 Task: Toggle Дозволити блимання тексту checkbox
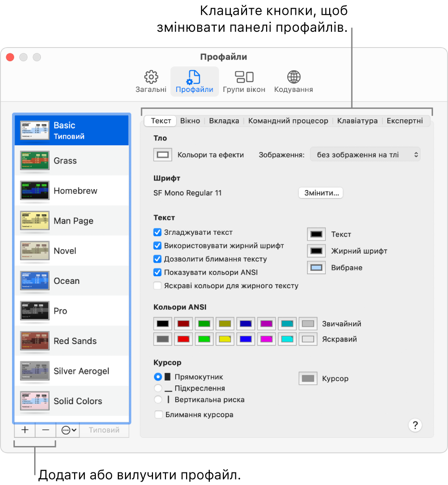[x=157, y=259]
